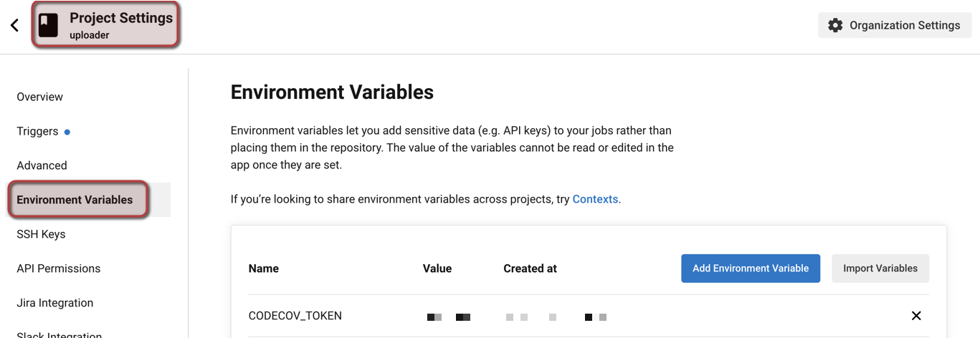Open Advanced settings
Viewport: 980px width, 338px height.
pos(42,165)
